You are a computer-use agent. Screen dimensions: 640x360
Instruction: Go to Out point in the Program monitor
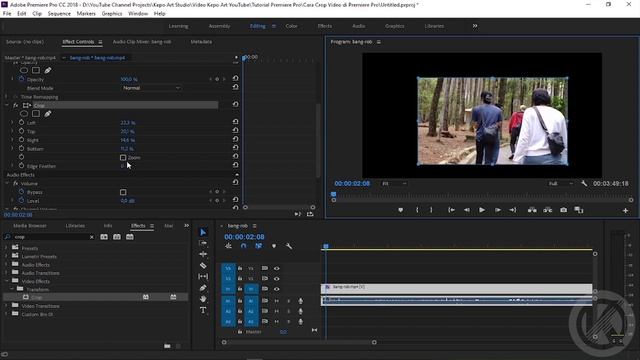pos(513,210)
